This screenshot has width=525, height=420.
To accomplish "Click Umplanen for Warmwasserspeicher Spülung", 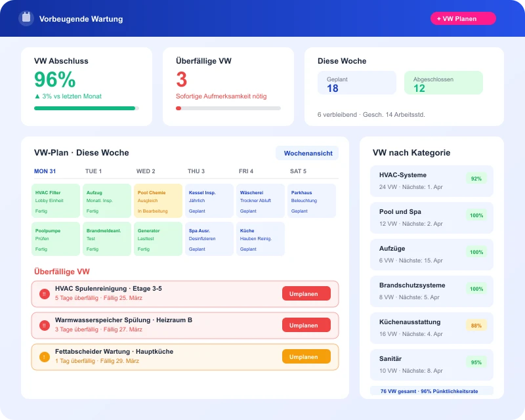I will click(306, 325).
